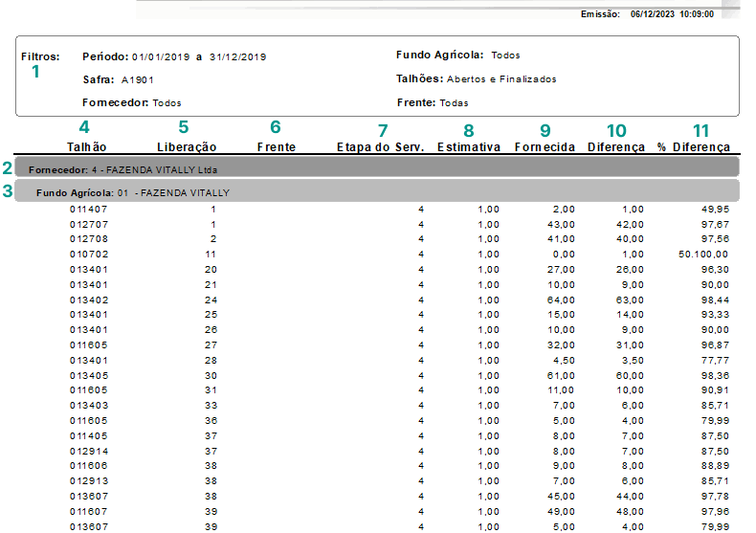Click the Fornecida value 32,00
The height and width of the screenshot is (533, 756).
pos(561,345)
